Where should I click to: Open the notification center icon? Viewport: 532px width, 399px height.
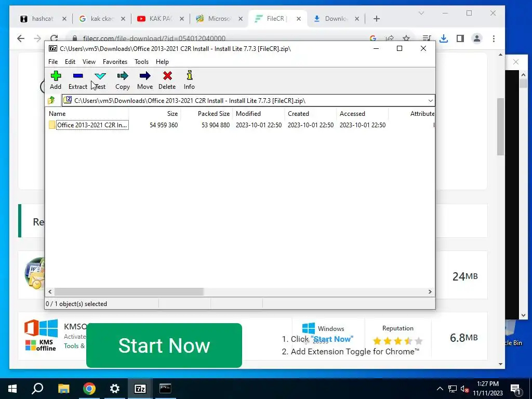point(515,389)
